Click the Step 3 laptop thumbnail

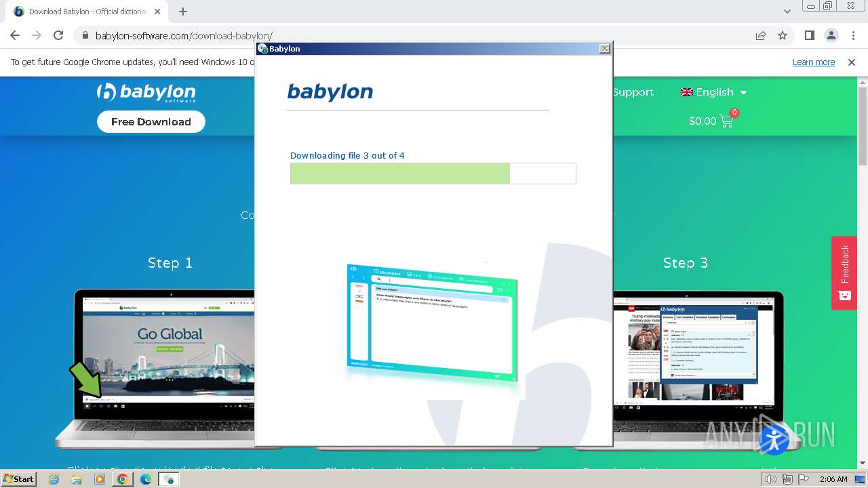click(x=698, y=369)
